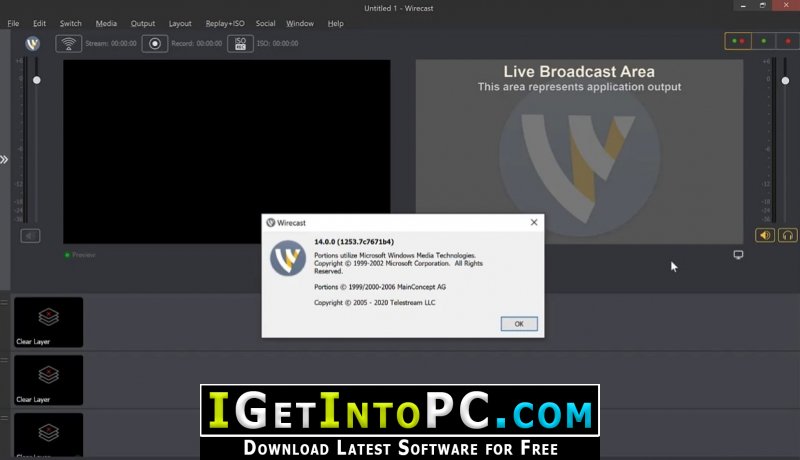The height and width of the screenshot is (460, 800).
Task: Click the Wirecast icon in the dialog title bar
Action: [271, 222]
